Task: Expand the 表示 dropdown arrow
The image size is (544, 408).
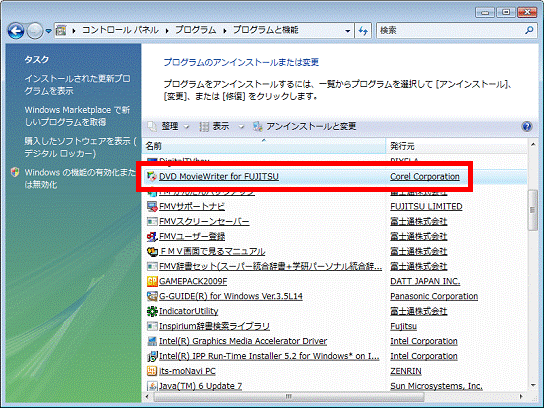Action: (x=241, y=127)
